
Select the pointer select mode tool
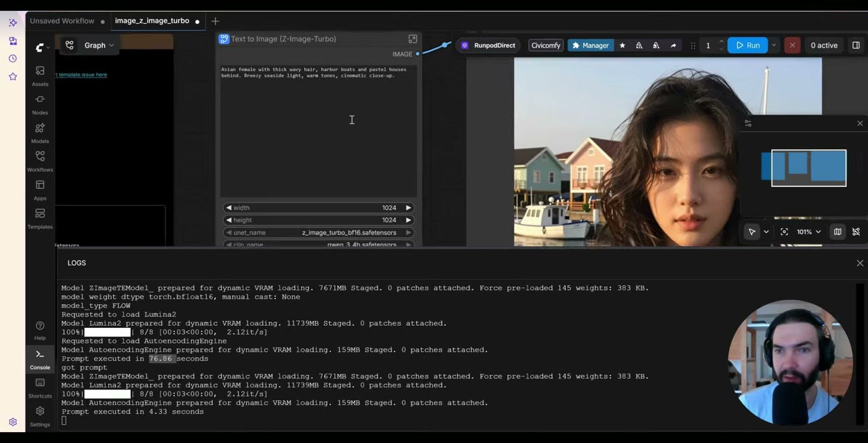(752, 232)
